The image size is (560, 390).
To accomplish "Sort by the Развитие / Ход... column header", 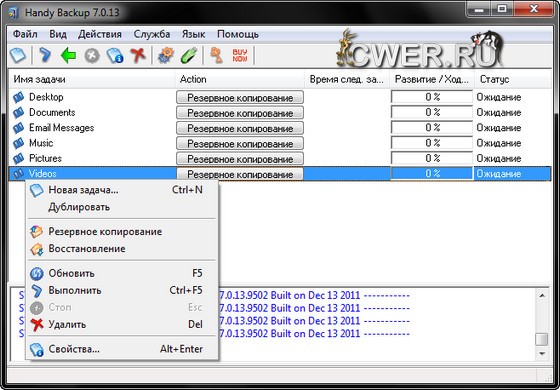I will [432, 79].
